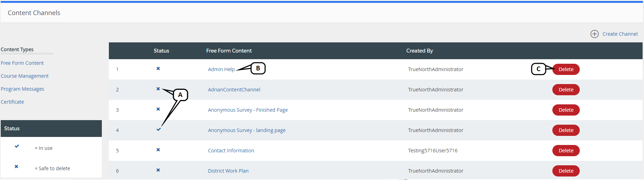The height and width of the screenshot is (180, 644).
Task: Open Program Messages content type
Action: 22,89
